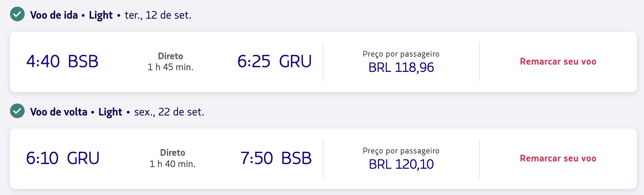
Task: Click the outbound Preço por passageiro label
Action: click(401, 54)
